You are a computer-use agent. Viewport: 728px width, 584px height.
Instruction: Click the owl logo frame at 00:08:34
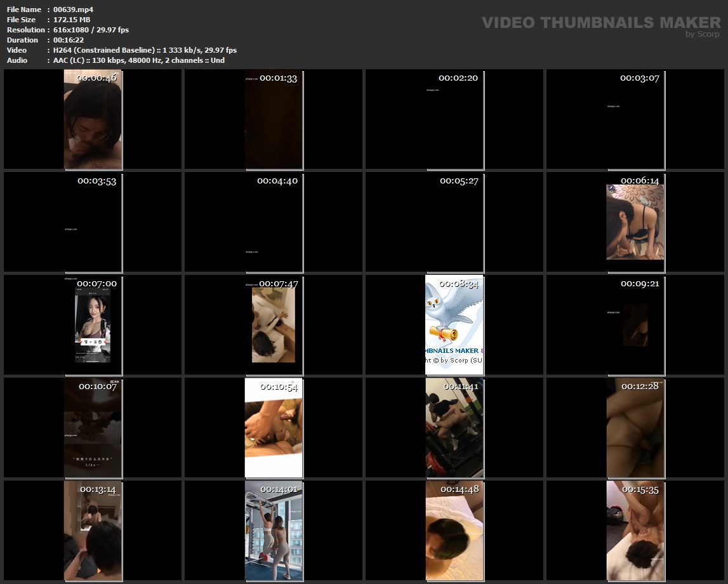pos(454,325)
